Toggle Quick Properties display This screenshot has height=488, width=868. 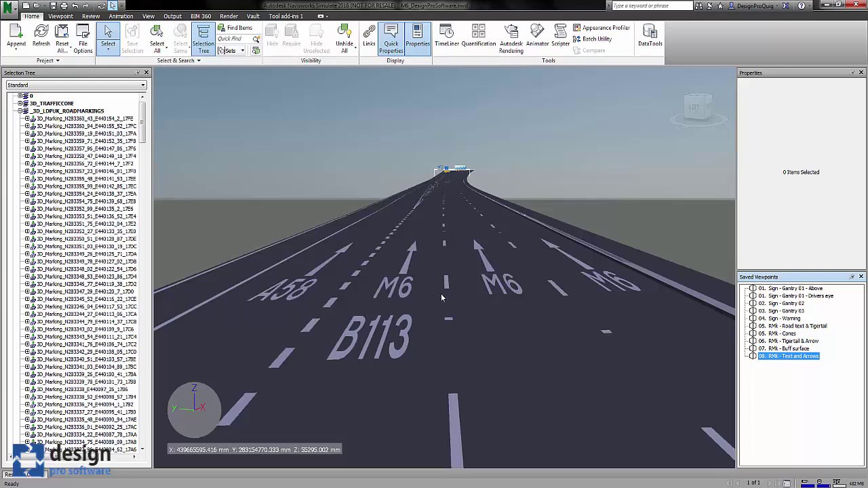391,39
